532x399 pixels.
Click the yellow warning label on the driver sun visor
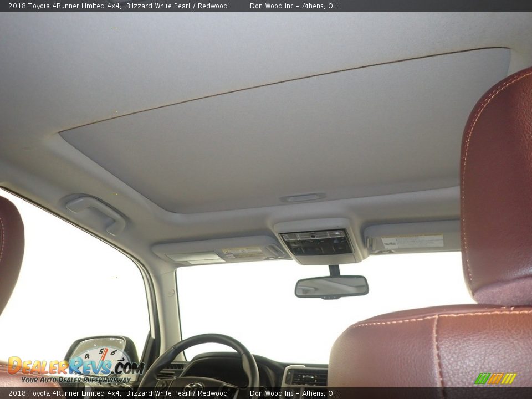tap(242, 253)
